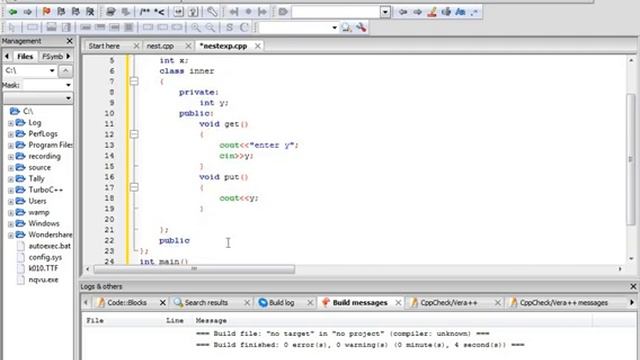Click the grey tag icon left of the empty combo box
Viewport: 640px width, 360px height.
(x=283, y=12)
